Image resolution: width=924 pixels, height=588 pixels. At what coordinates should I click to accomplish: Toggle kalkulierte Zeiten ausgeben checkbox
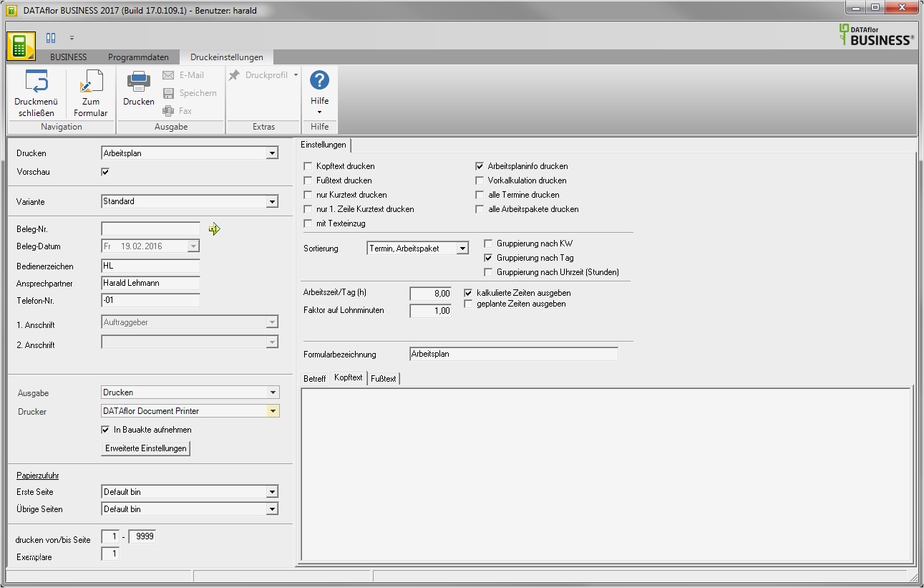pos(469,293)
